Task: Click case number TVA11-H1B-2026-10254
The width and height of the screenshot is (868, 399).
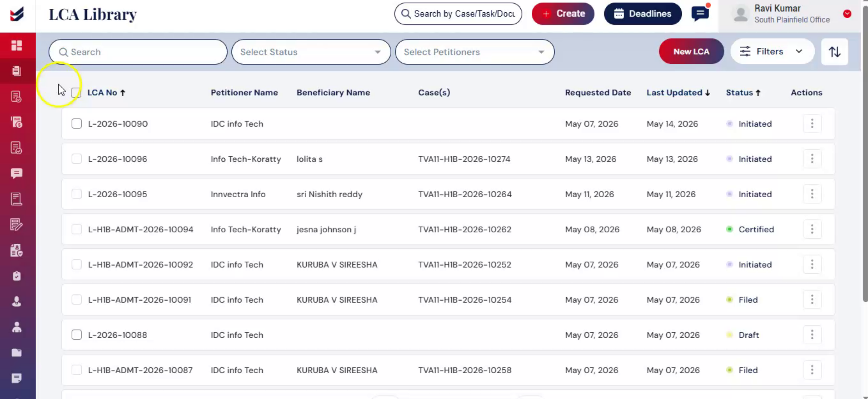Action: pyautogui.click(x=465, y=300)
